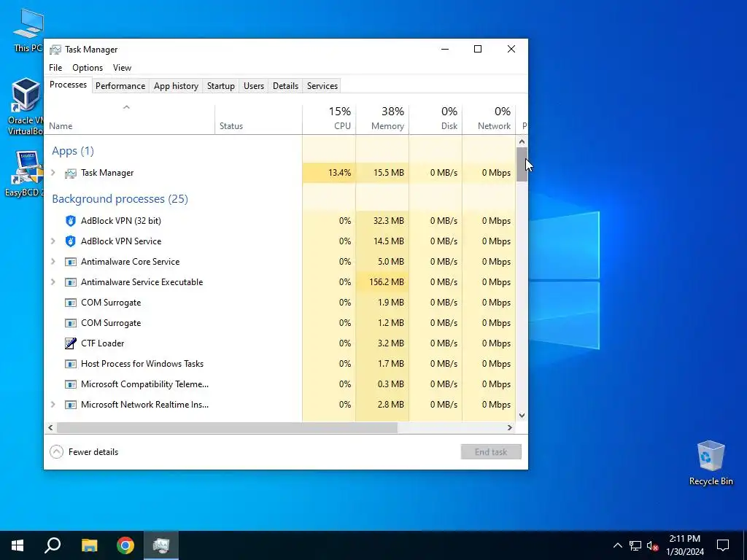Image resolution: width=747 pixels, height=560 pixels.
Task: Open the taskbar clock showing 2:11 PM
Action: click(x=684, y=545)
